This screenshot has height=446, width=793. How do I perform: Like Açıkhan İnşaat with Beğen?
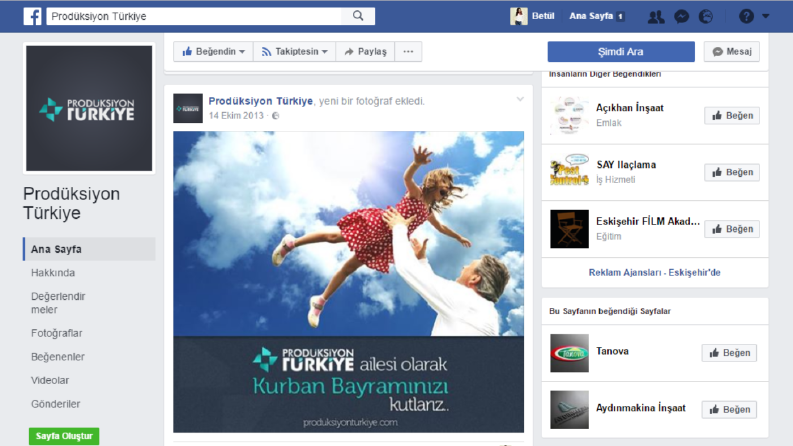click(732, 116)
